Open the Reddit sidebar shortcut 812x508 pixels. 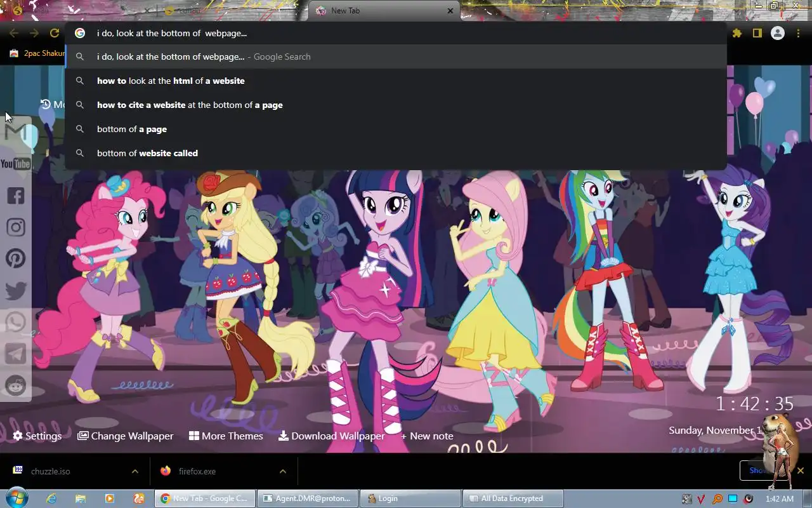tap(16, 385)
